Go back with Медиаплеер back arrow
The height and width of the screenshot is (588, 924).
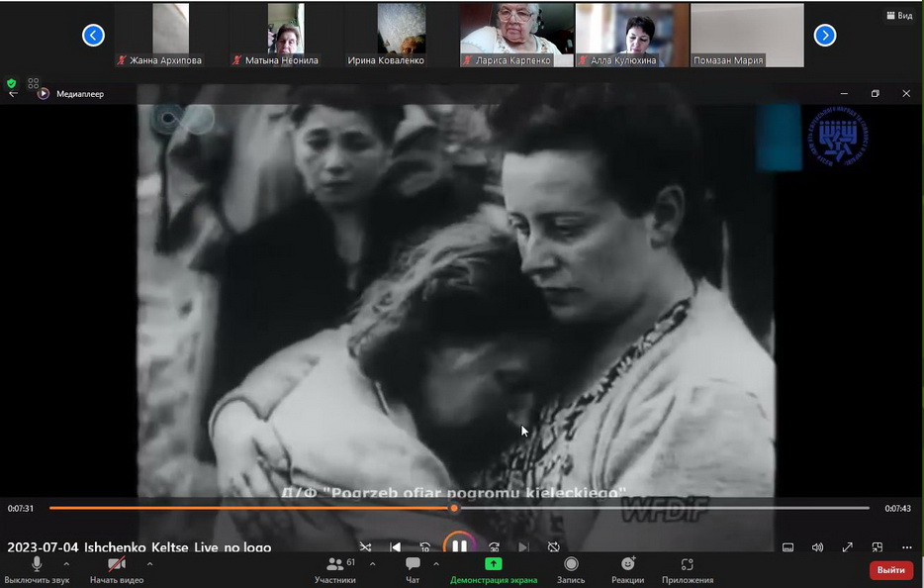[x=13, y=94]
